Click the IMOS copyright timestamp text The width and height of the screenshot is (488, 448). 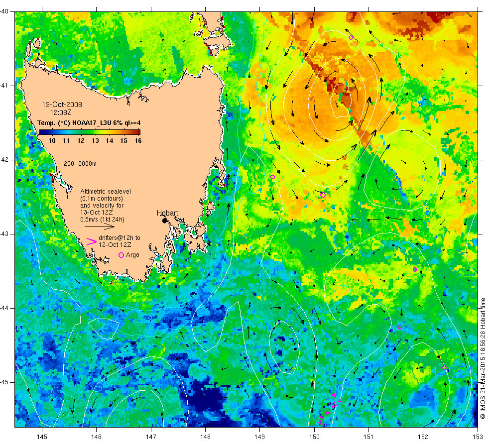[x=483, y=358]
